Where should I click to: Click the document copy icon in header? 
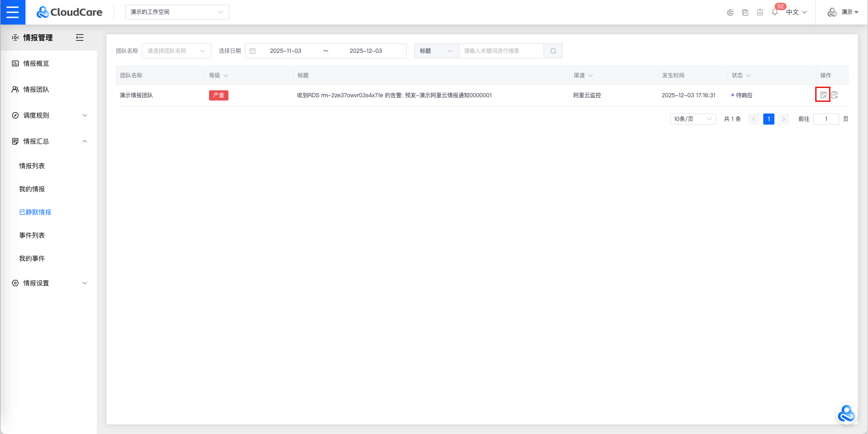coord(745,13)
